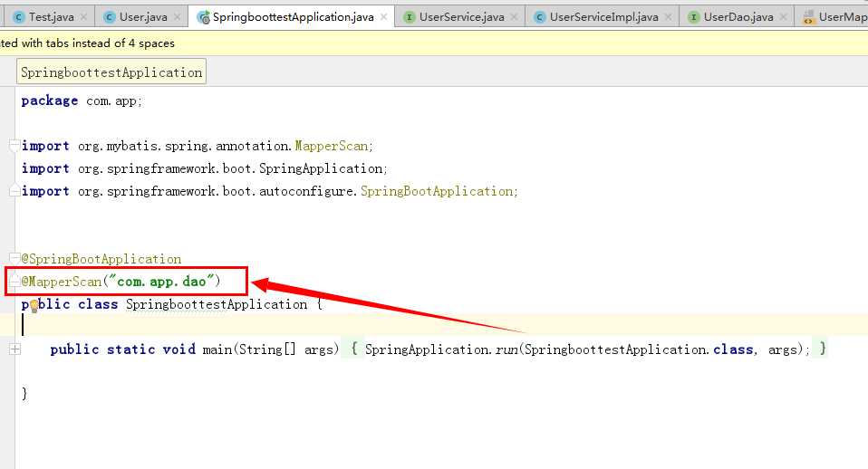This screenshot has width=868, height=469.
Task: Click the "com.app.dao" string literal
Action: 161,282
